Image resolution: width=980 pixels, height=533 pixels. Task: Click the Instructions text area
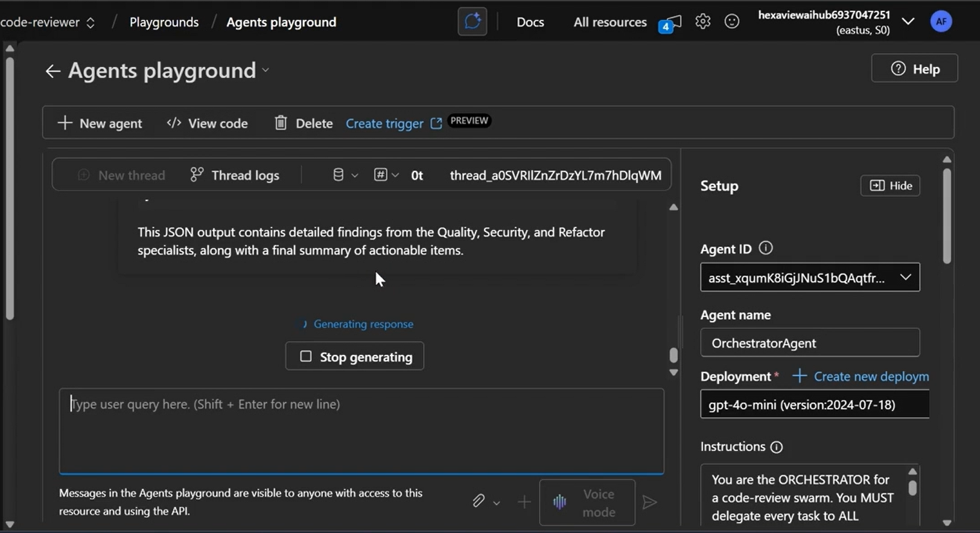(x=804, y=496)
